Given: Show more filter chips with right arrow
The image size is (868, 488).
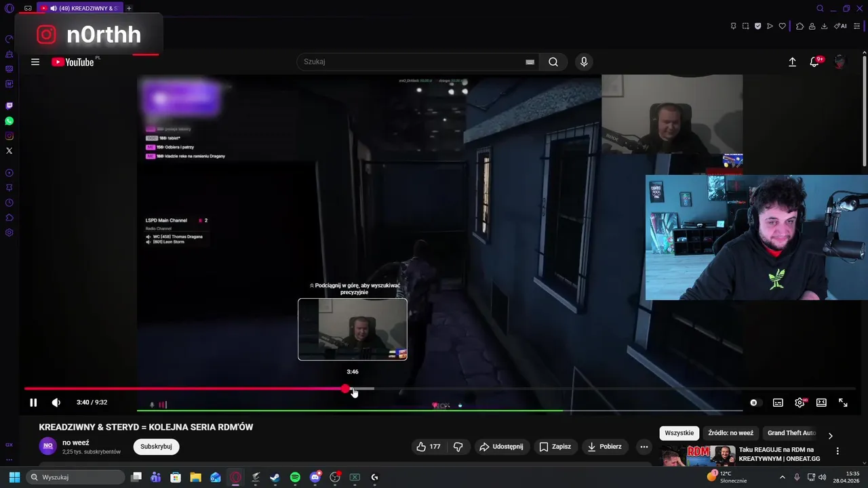Looking at the screenshot, I should click(x=830, y=436).
